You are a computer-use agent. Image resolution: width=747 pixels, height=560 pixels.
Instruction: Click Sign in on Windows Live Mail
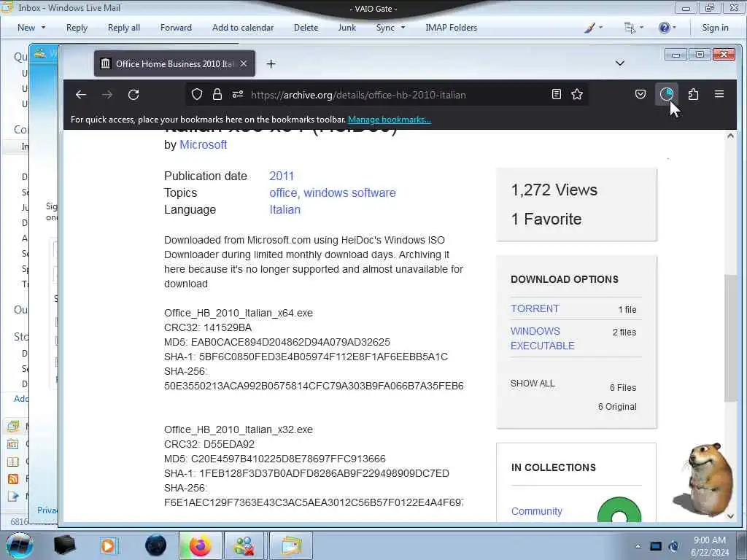[715, 28]
